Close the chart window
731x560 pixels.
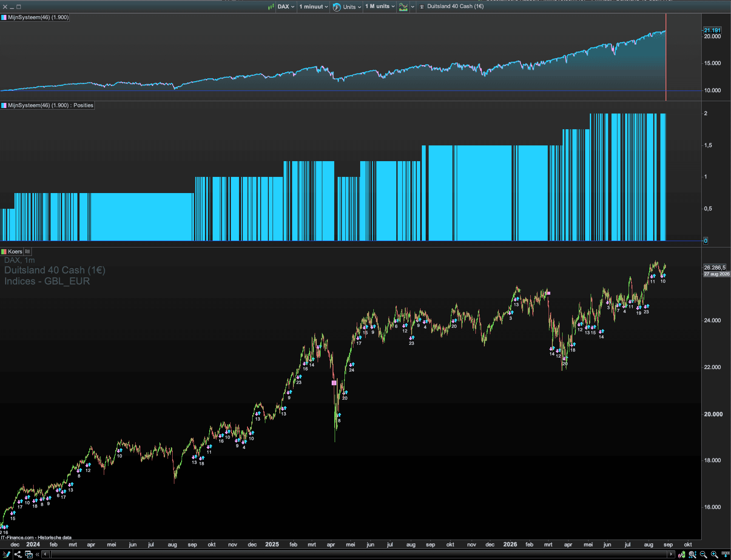coord(5,7)
